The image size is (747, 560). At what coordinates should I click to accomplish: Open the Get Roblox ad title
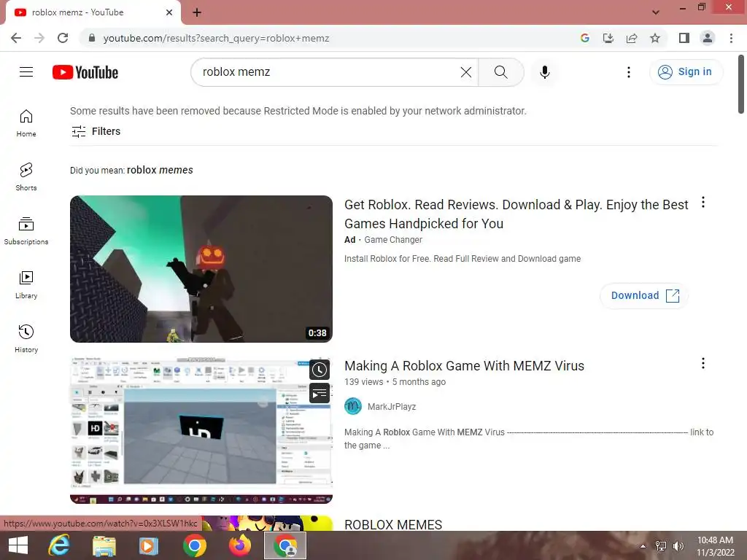[x=516, y=214]
